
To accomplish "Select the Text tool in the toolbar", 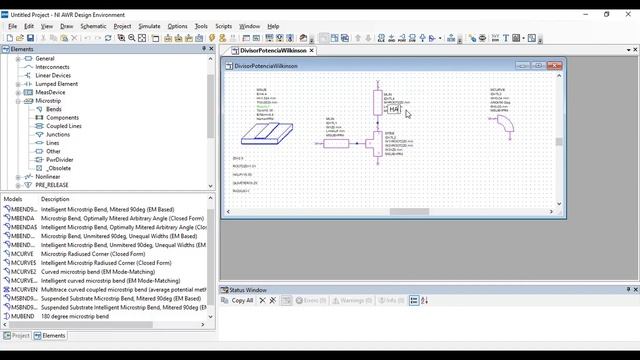I will click(506, 38).
